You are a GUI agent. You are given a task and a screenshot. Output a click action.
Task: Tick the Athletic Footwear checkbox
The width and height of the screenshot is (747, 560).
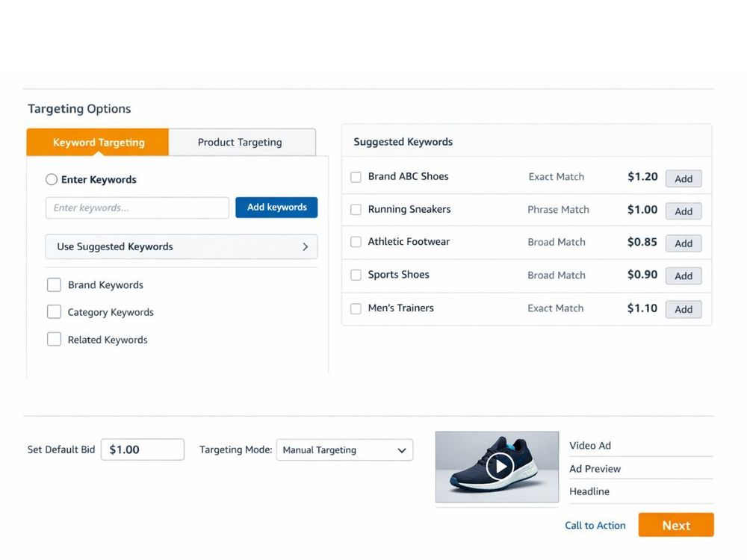356,242
